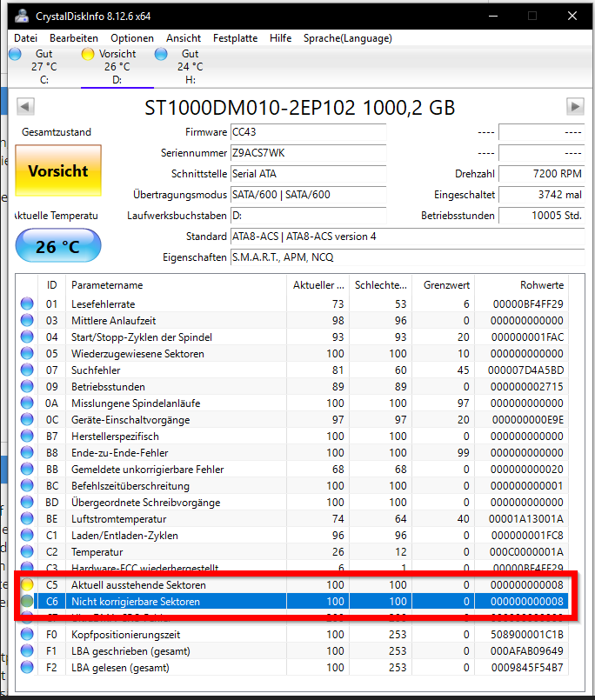Click status icon for Befehlszeitüberschreitung

point(27,485)
